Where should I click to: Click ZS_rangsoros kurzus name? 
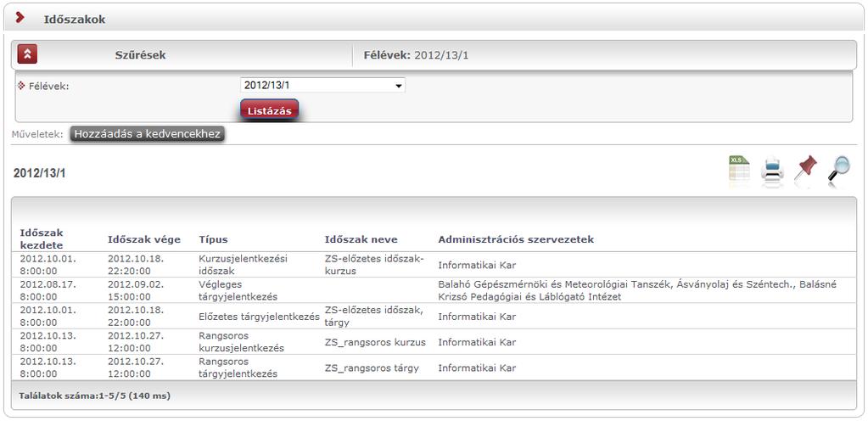coord(375,342)
